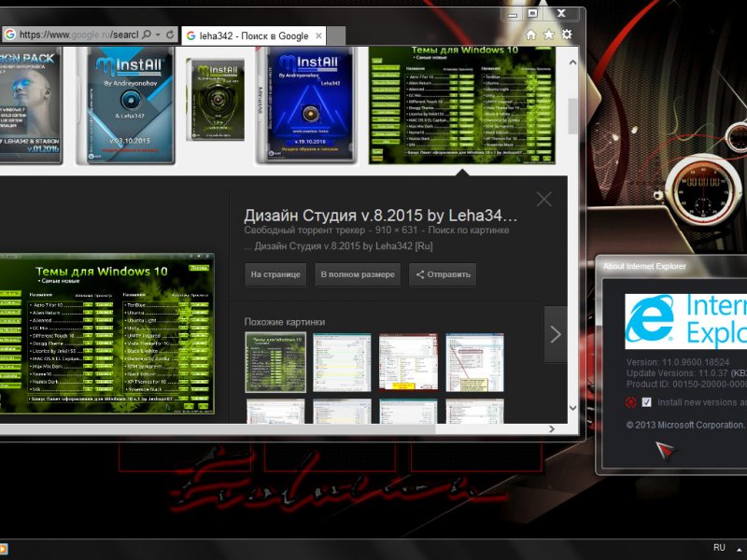
Task: Open small green InstAll result thumbnail
Action: [216, 100]
